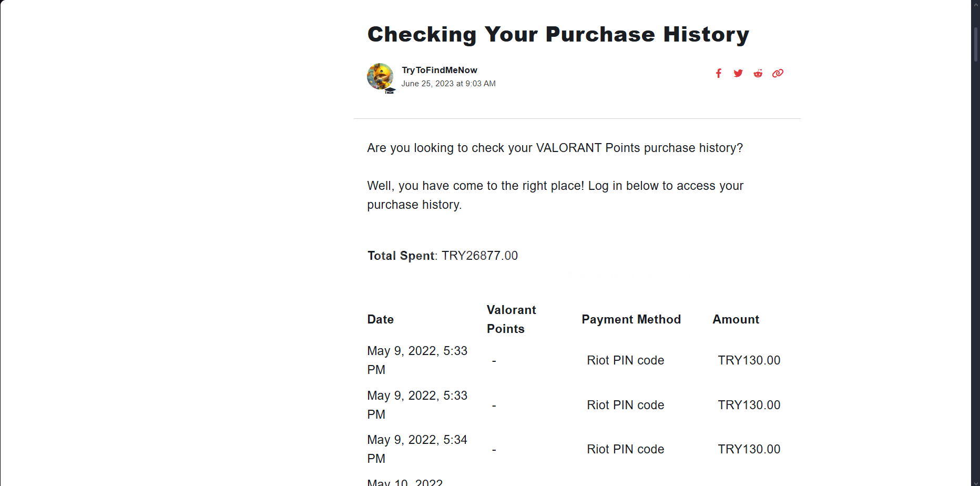The width and height of the screenshot is (980, 486).
Task: Share the article on Facebook
Action: point(718,73)
